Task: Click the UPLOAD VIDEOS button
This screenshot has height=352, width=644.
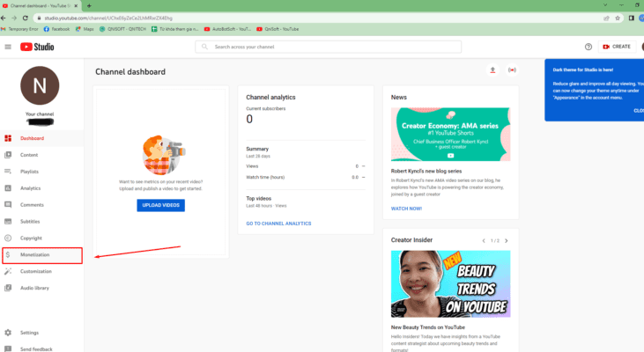Action: tap(160, 205)
